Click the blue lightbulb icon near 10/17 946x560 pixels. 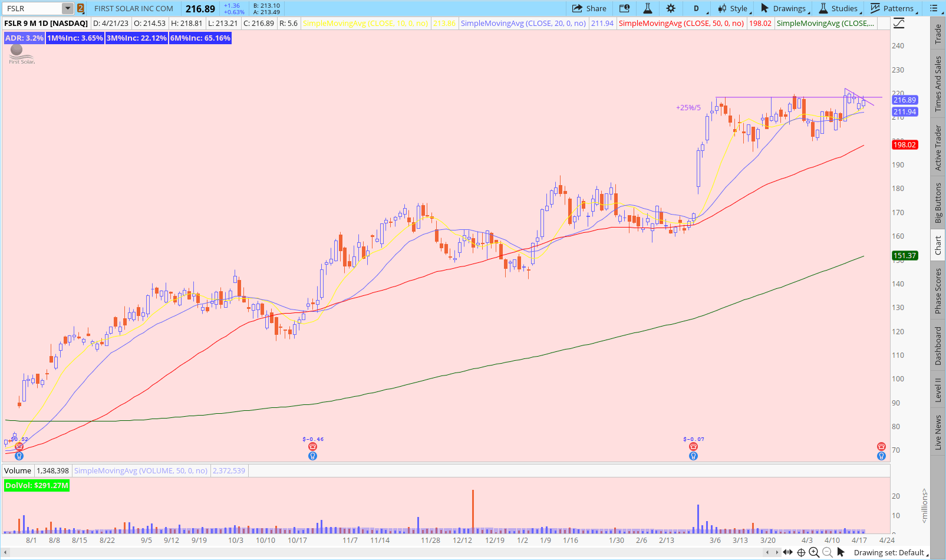click(312, 456)
